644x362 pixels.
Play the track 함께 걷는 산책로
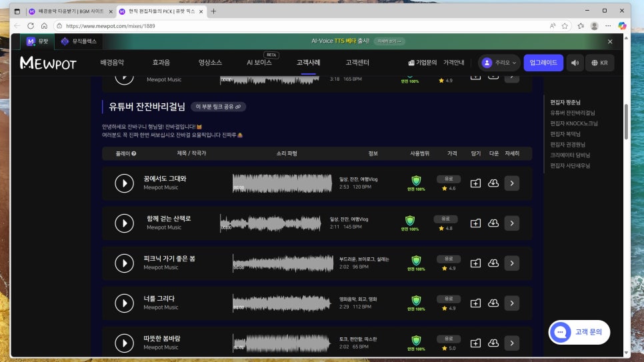tap(124, 223)
